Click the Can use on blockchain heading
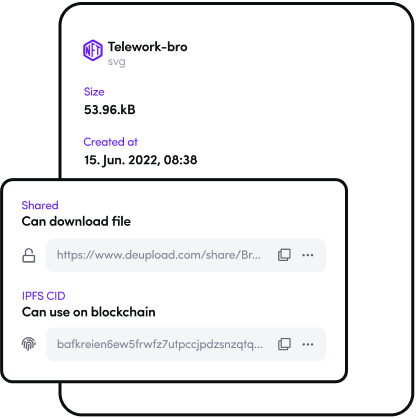The width and height of the screenshot is (416, 419). click(x=89, y=312)
